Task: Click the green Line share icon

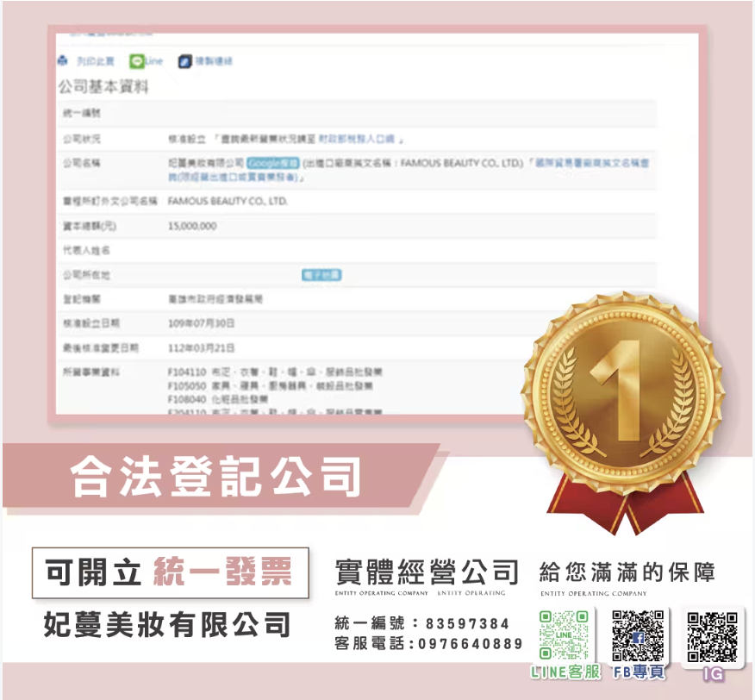Action: point(137,61)
